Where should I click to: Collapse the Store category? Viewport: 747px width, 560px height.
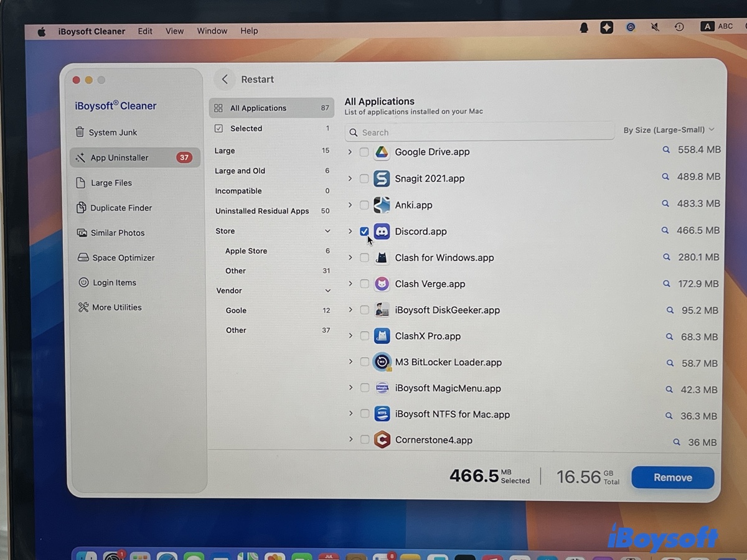pyautogui.click(x=327, y=231)
